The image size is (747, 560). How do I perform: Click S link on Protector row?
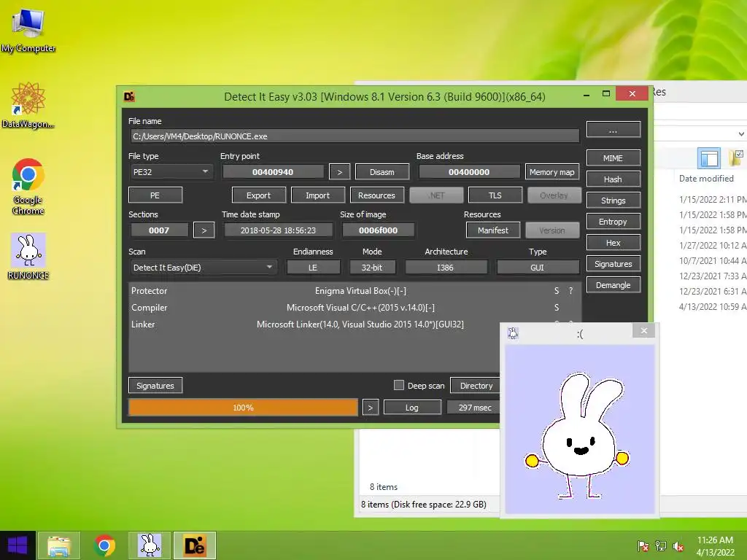pyautogui.click(x=557, y=291)
